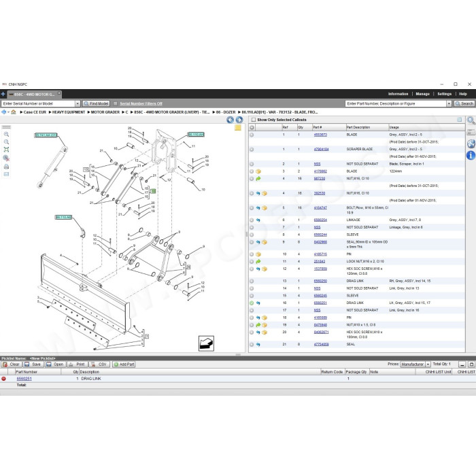Click Serial Number Filters Off link
This screenshot has width=476, height=476.
(141, 103)
